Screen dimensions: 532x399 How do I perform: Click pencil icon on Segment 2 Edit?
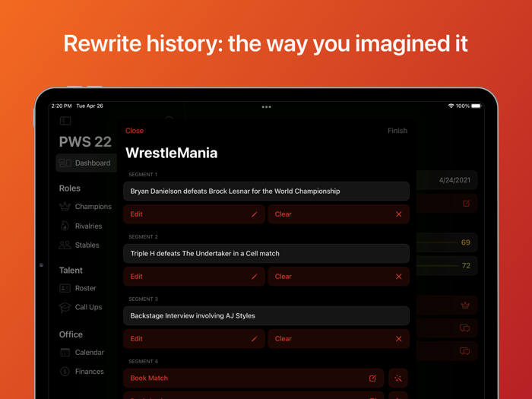pos(255,277)
